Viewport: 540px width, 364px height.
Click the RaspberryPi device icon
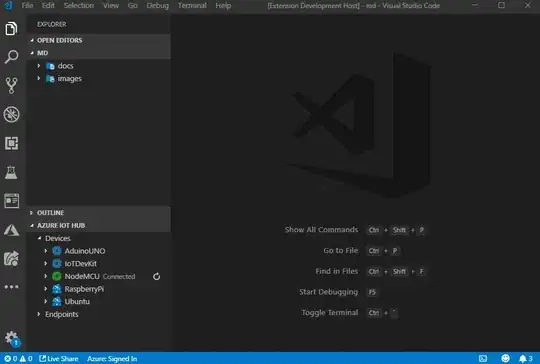56,289
